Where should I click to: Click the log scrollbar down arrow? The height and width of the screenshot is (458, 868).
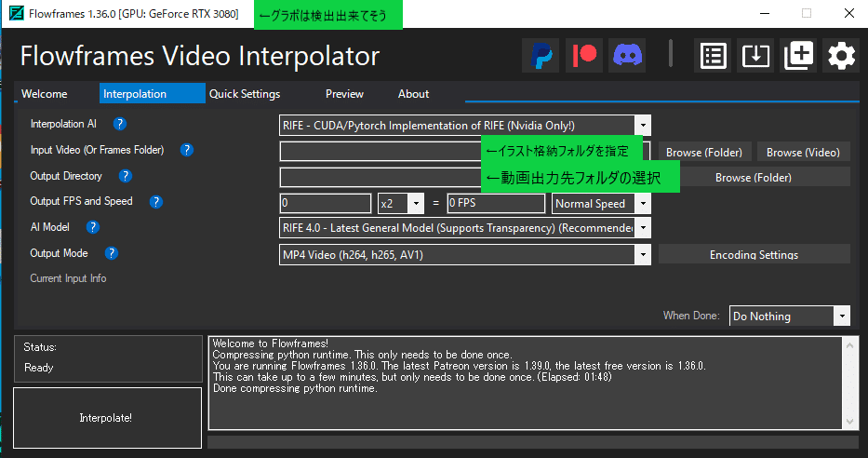[849, 422]
